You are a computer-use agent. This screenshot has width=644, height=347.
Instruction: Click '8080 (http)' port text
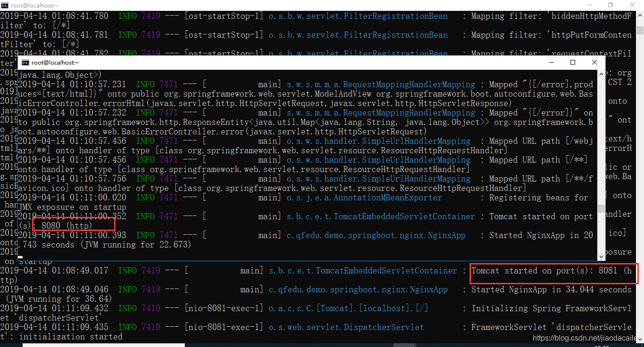click(x=67, y=226)
